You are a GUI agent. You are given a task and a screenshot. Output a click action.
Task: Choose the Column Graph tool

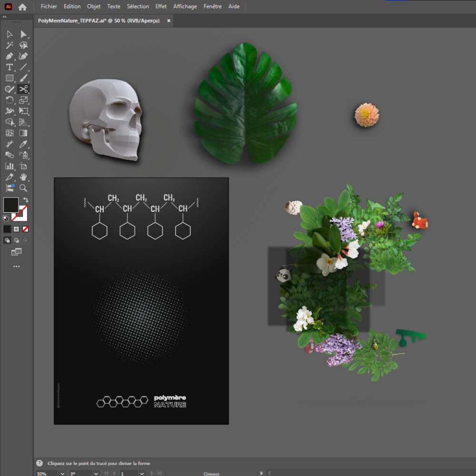[10, 166]
